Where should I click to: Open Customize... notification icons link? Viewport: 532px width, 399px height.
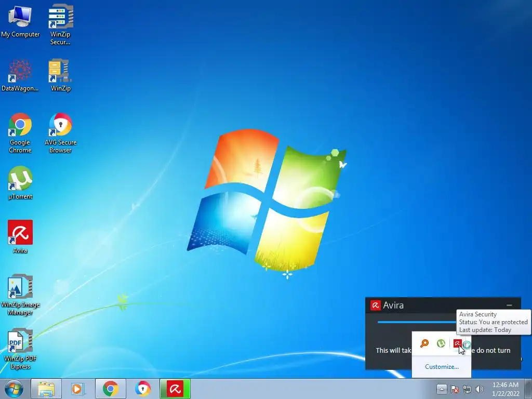442,366
